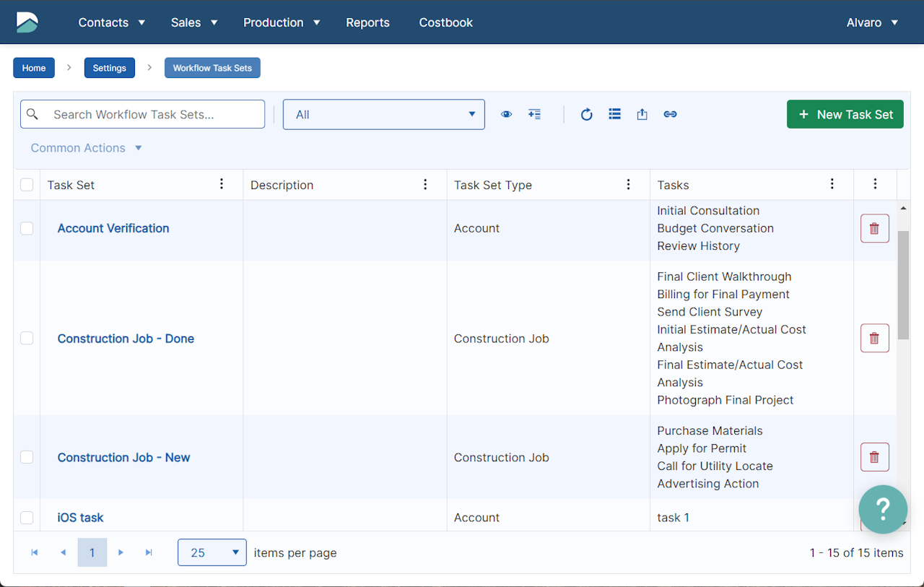Click the New Task Set button
Screen dimensions: 924x587
(845, 114)
